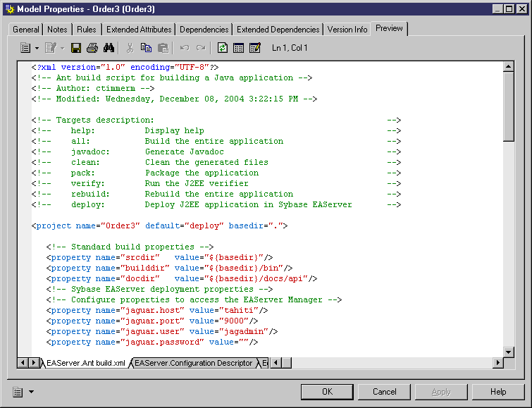Open the Extended Attributes tab
This screenshot has height=408, width=532.
(139, 30)
